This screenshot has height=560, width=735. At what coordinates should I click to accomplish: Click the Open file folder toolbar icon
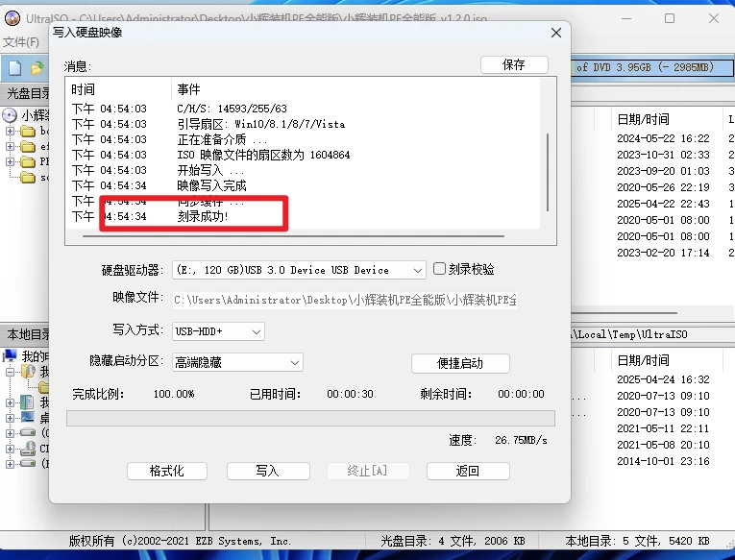point(37,68)
